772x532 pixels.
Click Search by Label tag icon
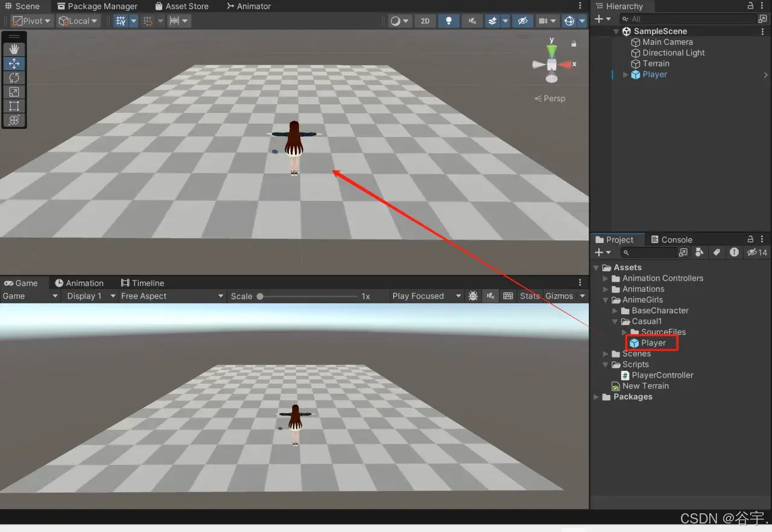tap(717, 253)
